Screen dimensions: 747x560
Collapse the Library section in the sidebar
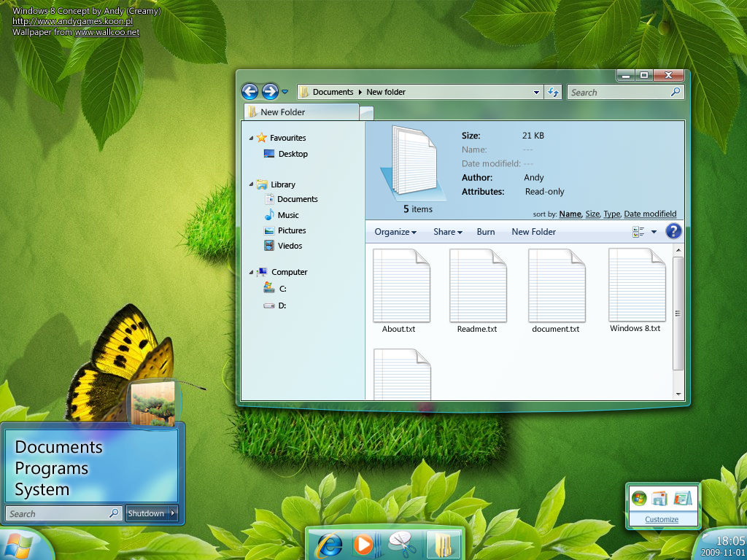click(x=252, y=184)
